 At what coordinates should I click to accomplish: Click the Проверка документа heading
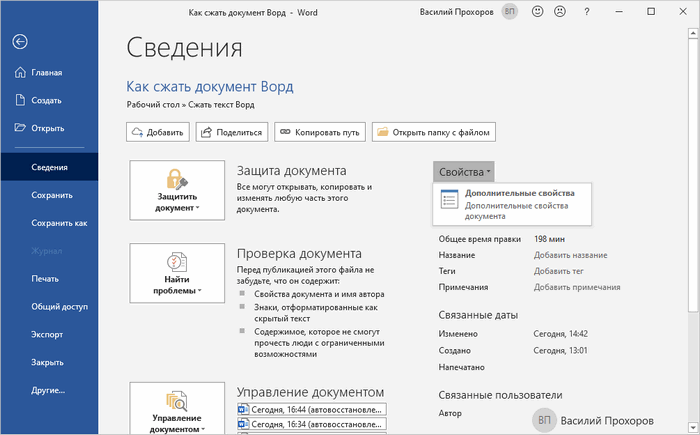(x=299, y=254)
